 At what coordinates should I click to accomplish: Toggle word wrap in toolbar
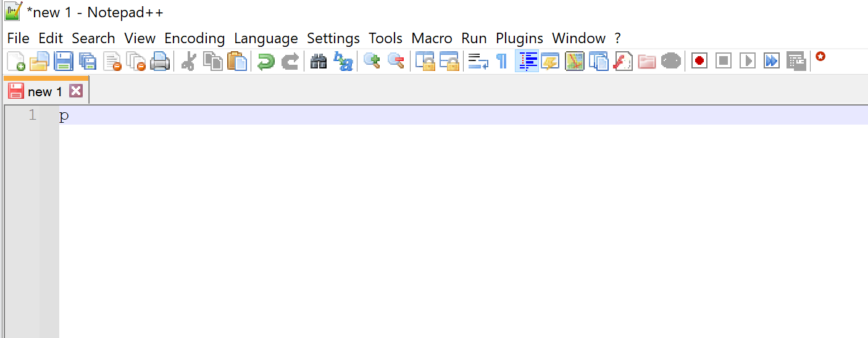pos(478,61)
